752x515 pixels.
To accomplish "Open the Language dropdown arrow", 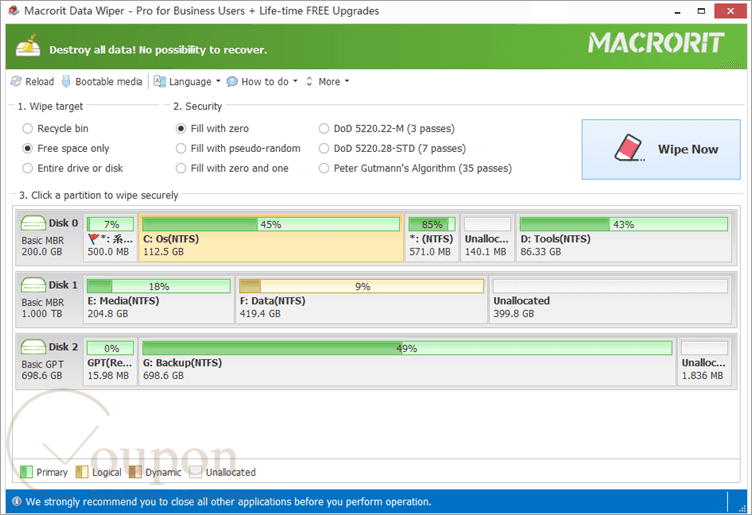I will pyautogui.click(x=218, y=81).
